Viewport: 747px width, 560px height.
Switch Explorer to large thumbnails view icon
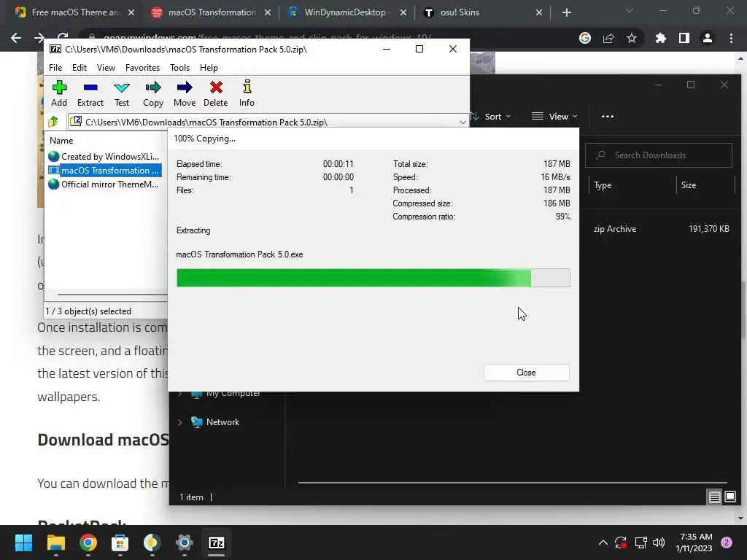[x=729, y=497]
